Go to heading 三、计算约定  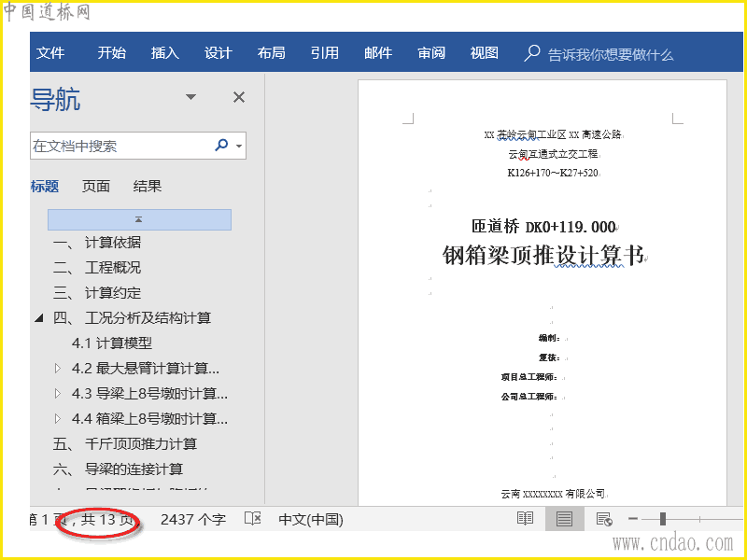coord(97,293)
